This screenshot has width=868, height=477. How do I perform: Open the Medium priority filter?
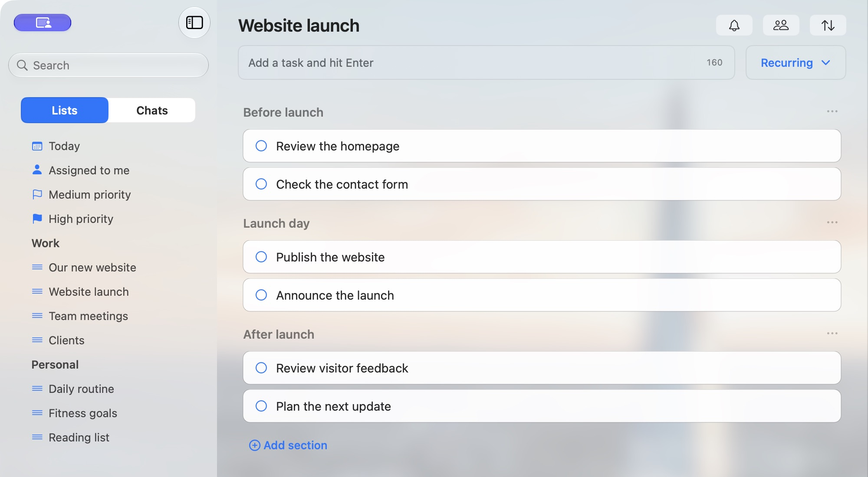(x=90, y=195)
